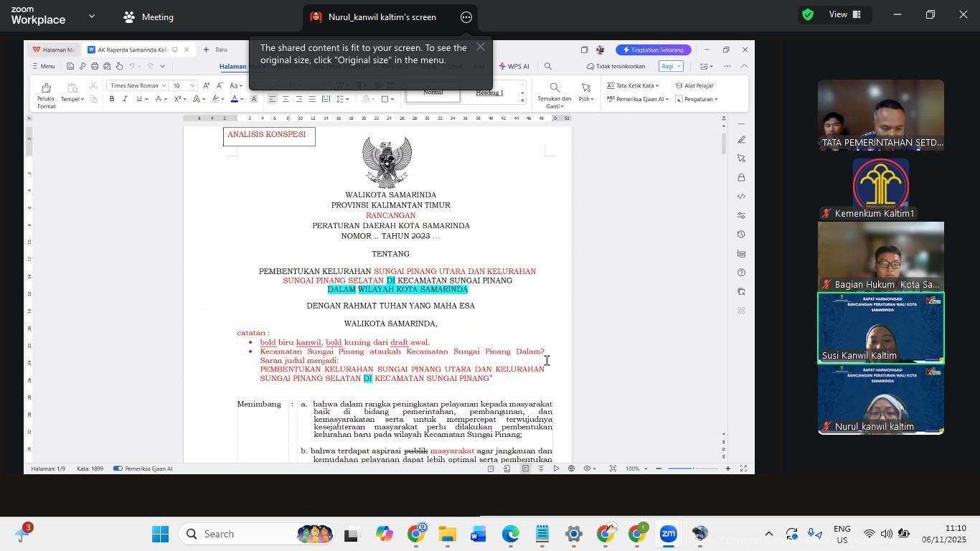The image size is (980, 551).
Task: Toggle full screen view in status bar
Action: click(743, 468)
